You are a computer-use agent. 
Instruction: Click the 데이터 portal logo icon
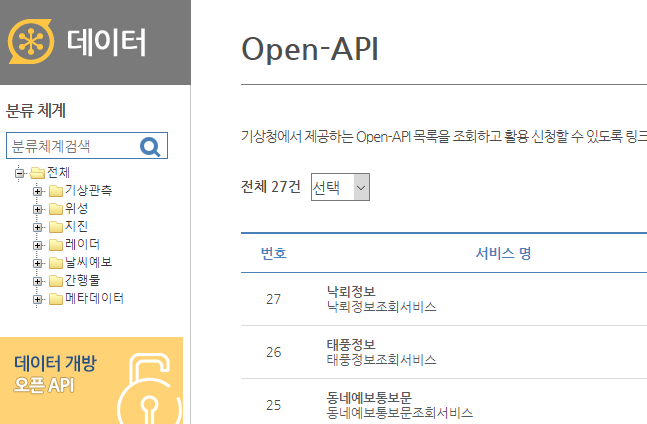31,42
